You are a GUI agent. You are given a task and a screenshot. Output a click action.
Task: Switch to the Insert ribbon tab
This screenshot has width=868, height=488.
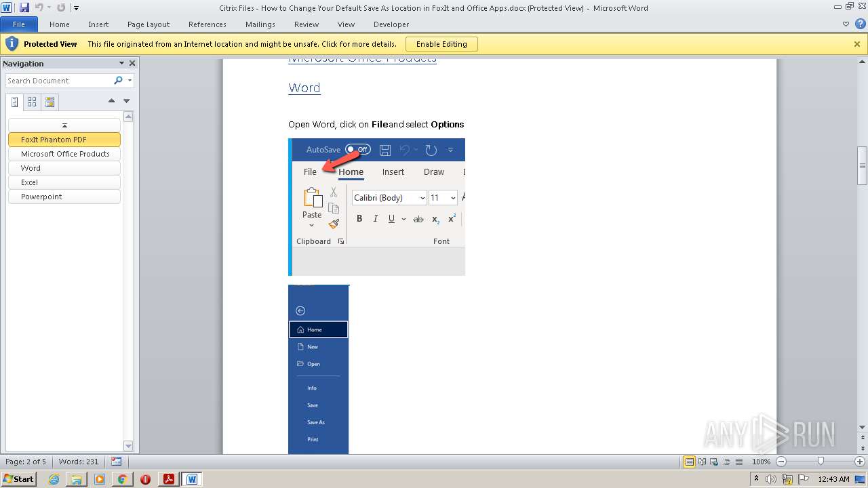98,24
